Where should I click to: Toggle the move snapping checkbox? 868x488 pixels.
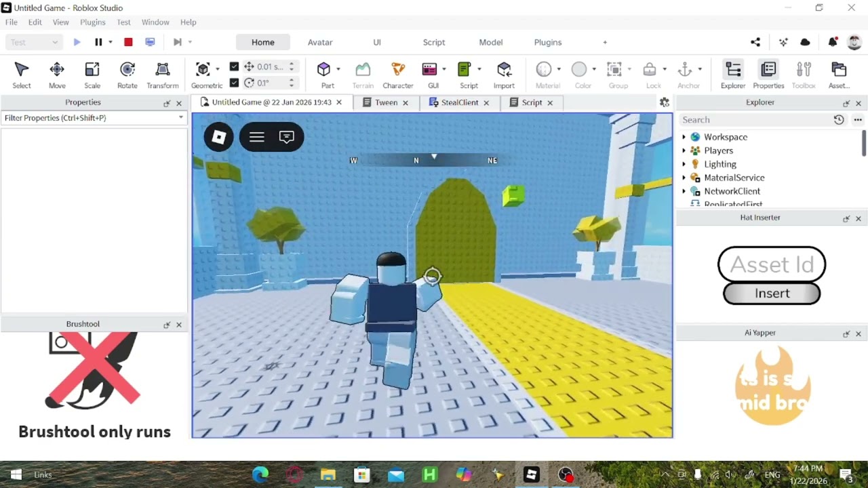pos(234,66)
